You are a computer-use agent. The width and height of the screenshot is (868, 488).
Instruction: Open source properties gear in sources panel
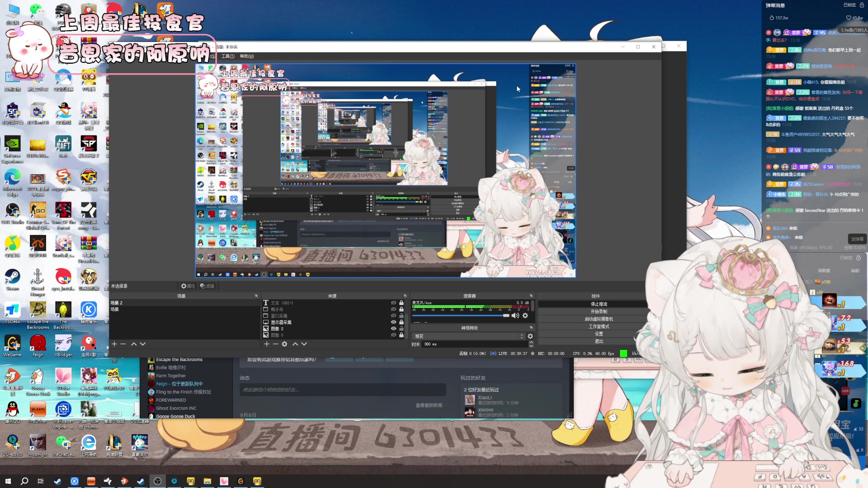[x=284, y=344]
